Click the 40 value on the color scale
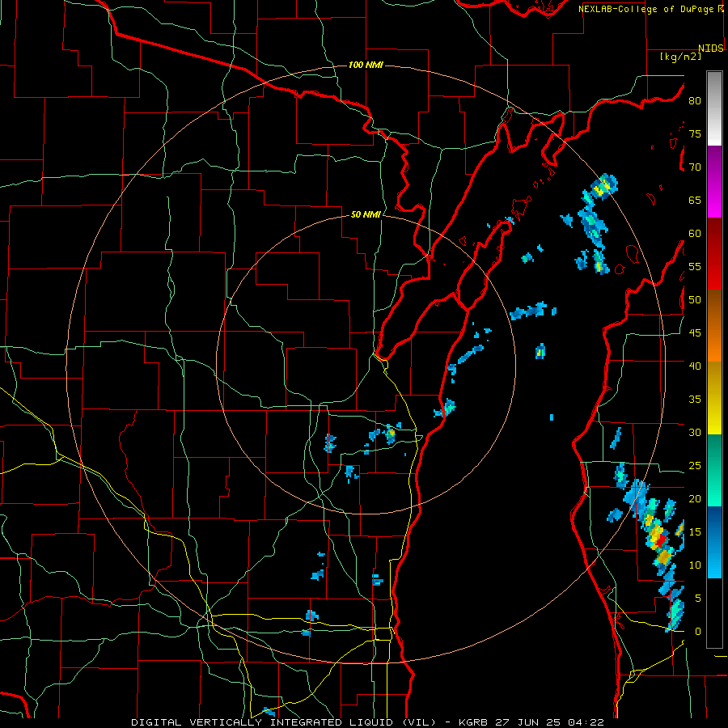This screenshot has width=728, height=728. 695,366
